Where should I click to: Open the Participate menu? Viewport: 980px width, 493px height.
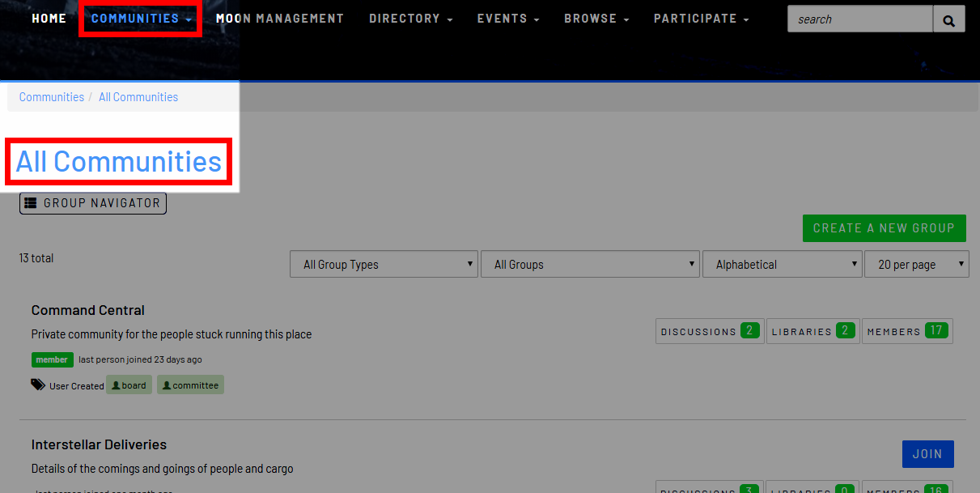[702, 19]
